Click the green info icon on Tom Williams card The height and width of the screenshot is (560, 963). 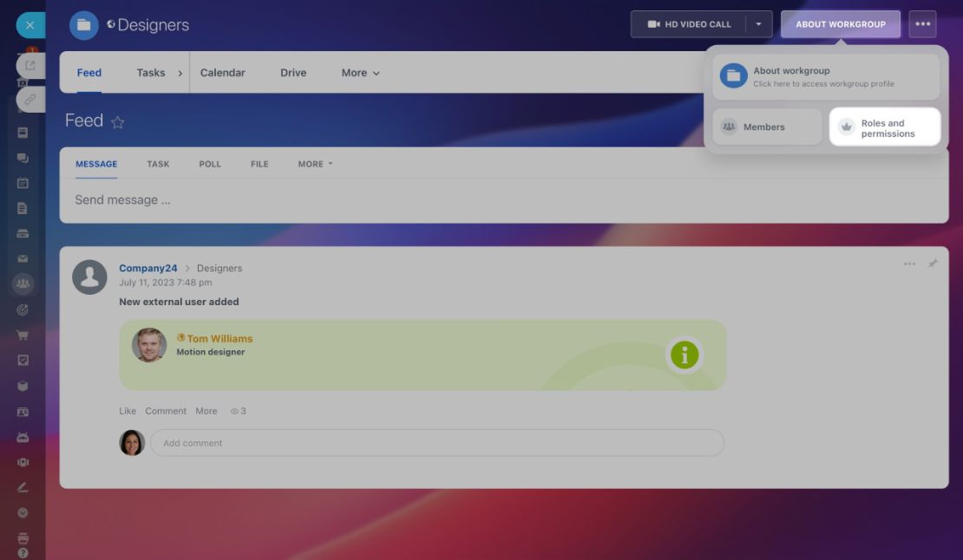(x=685, y=355)
